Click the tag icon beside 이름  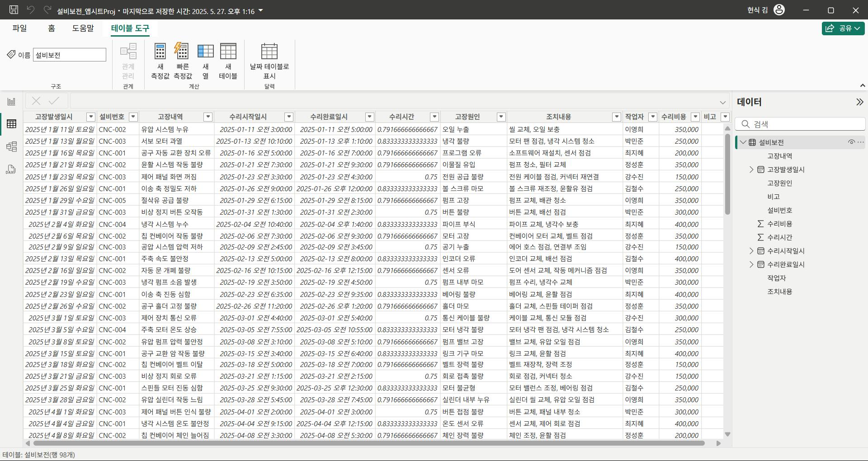(11, 55)
